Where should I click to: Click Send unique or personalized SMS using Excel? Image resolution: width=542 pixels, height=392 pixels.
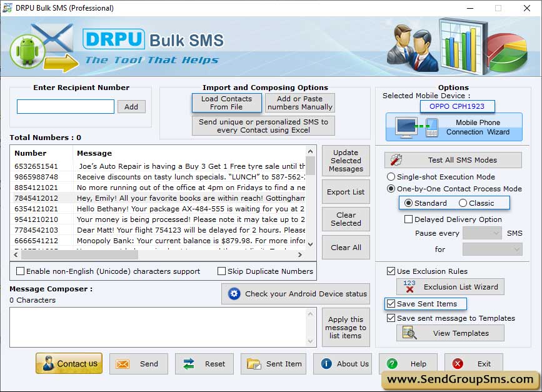[263, 126]
